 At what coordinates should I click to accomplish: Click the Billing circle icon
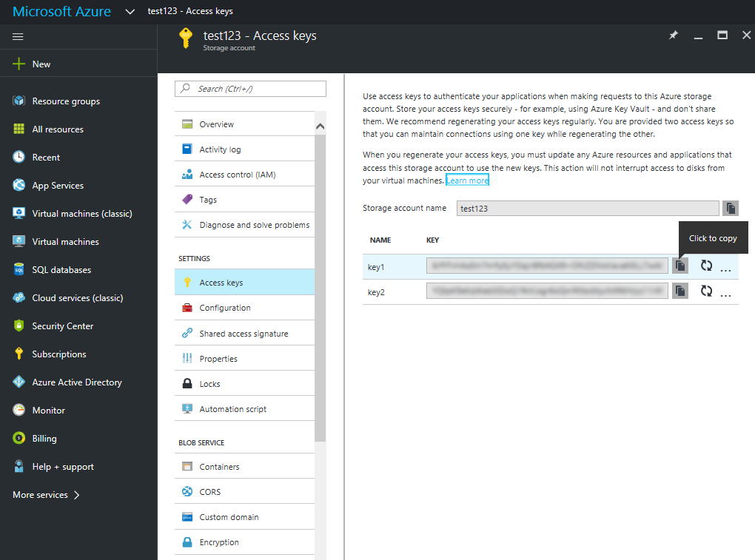19,438
